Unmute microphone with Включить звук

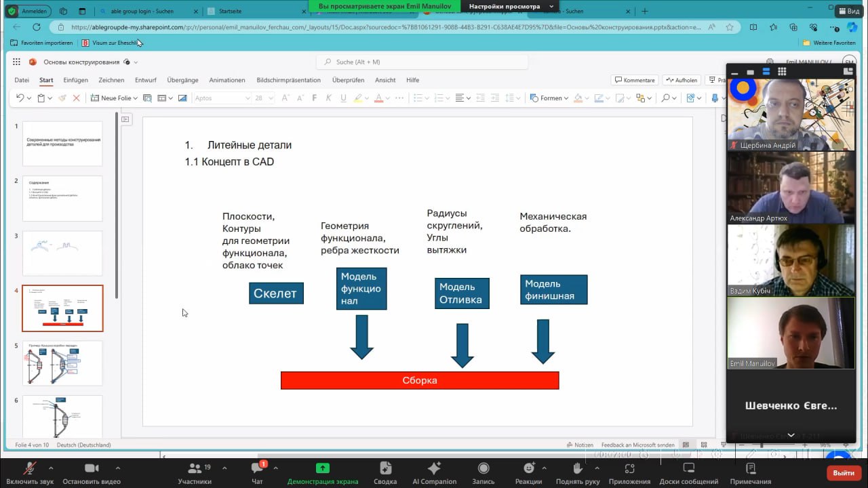coord(29,469)
